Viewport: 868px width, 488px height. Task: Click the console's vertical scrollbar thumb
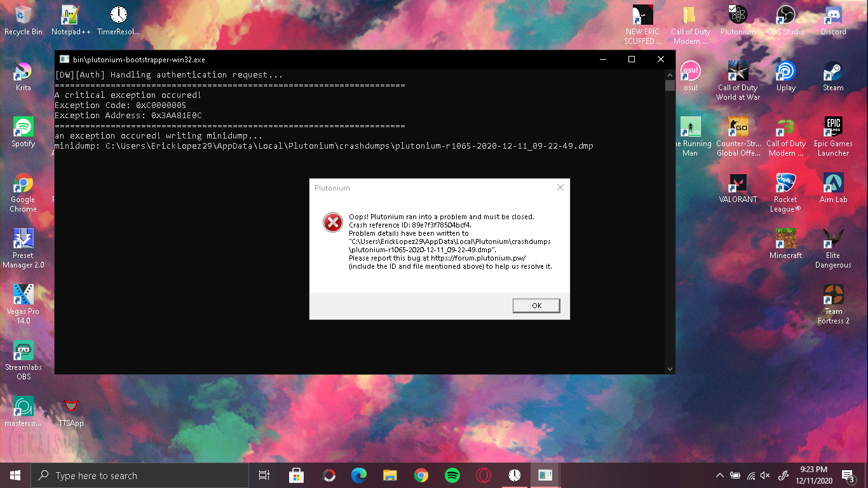[x=670, y=85]
